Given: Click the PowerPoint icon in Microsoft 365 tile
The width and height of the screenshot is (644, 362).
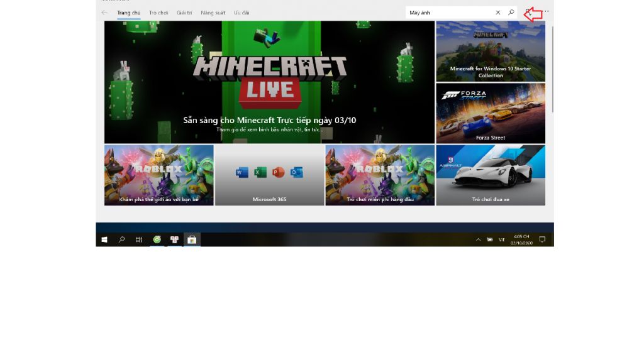Looking at the screenshot, I should (278, 172).
